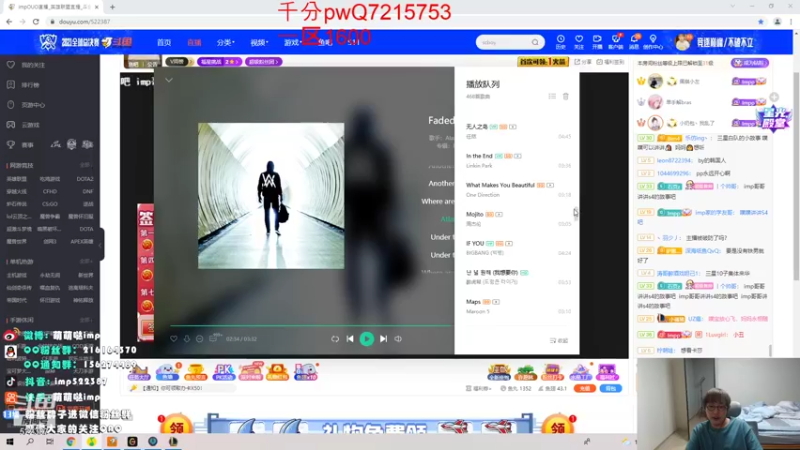Click the list icon beside queue trash

coord(552,96)
